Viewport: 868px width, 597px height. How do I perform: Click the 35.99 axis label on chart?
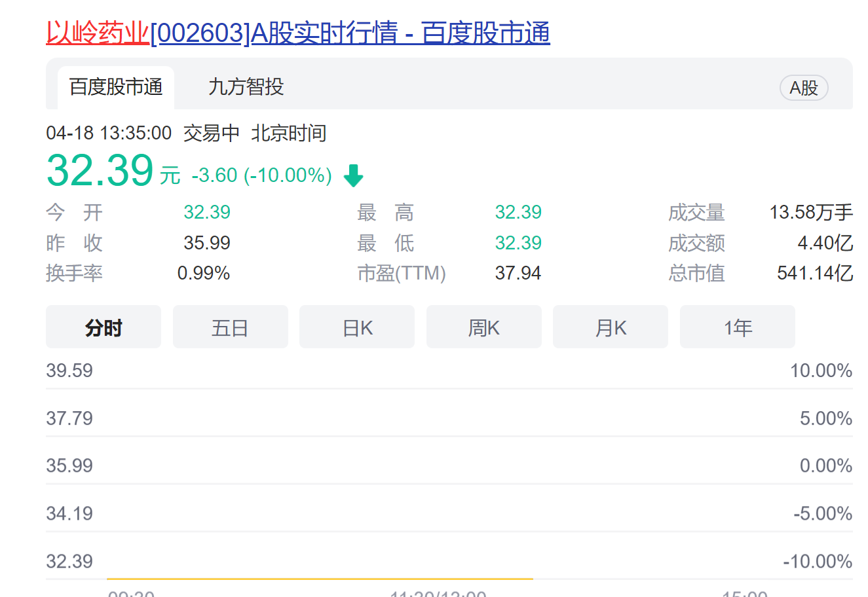69,465
